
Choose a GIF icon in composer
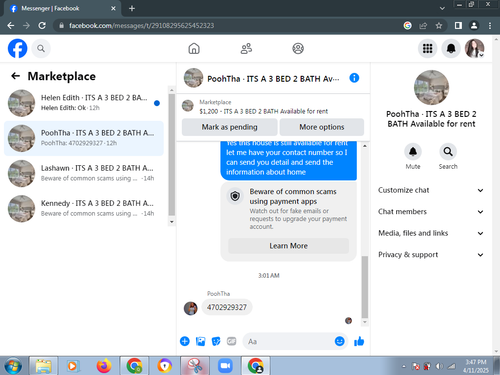(232, 341)
